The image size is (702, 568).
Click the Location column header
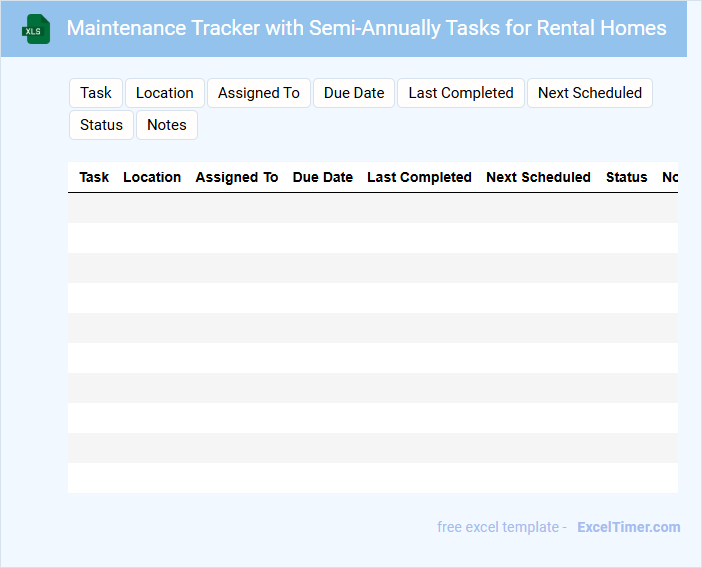pos(152,177)
